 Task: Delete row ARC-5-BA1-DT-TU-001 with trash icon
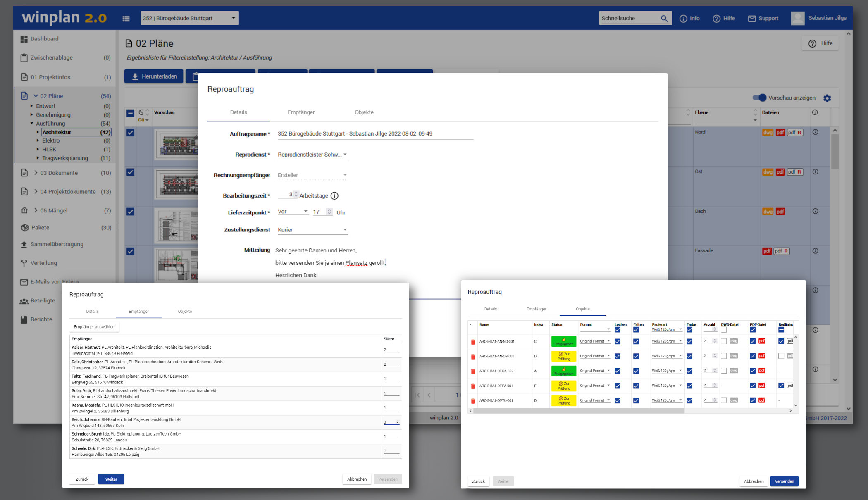point(473,401)
